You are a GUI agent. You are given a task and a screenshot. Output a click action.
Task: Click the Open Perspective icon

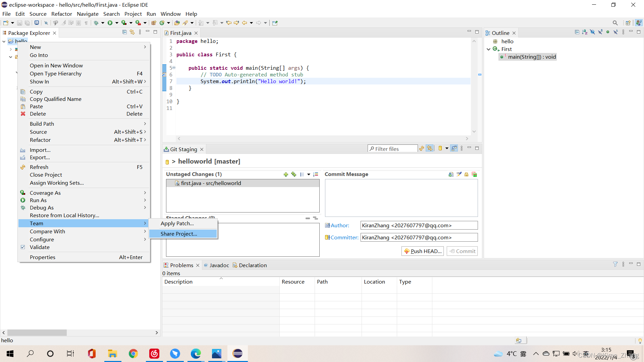[628, 23]
